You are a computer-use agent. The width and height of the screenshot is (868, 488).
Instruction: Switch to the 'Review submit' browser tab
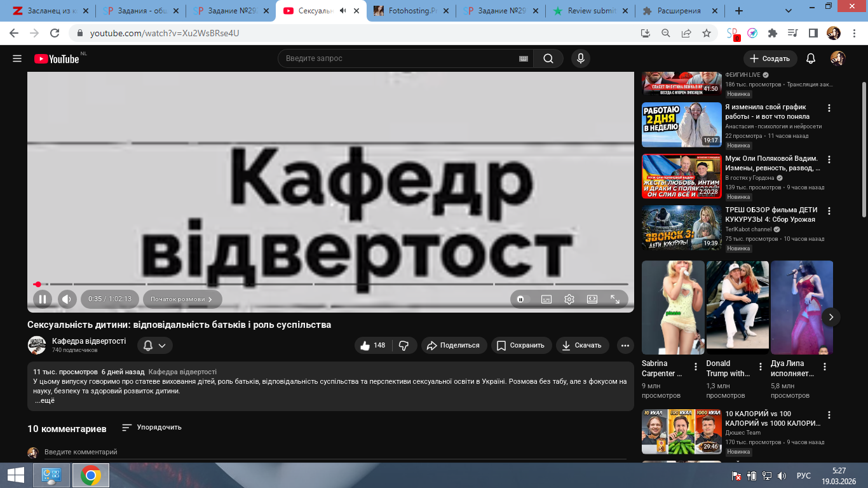[x=592, y=11]
